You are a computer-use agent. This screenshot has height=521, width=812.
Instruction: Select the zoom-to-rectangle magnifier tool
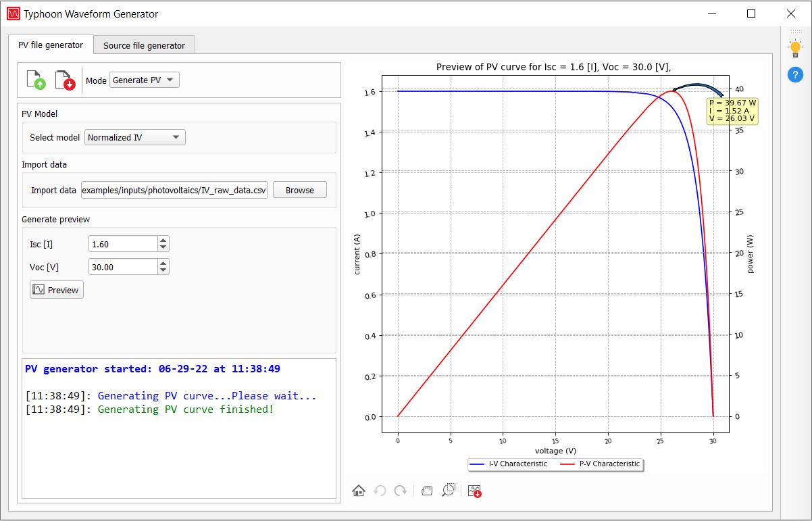pyautogui.click(x=449, y=491)
